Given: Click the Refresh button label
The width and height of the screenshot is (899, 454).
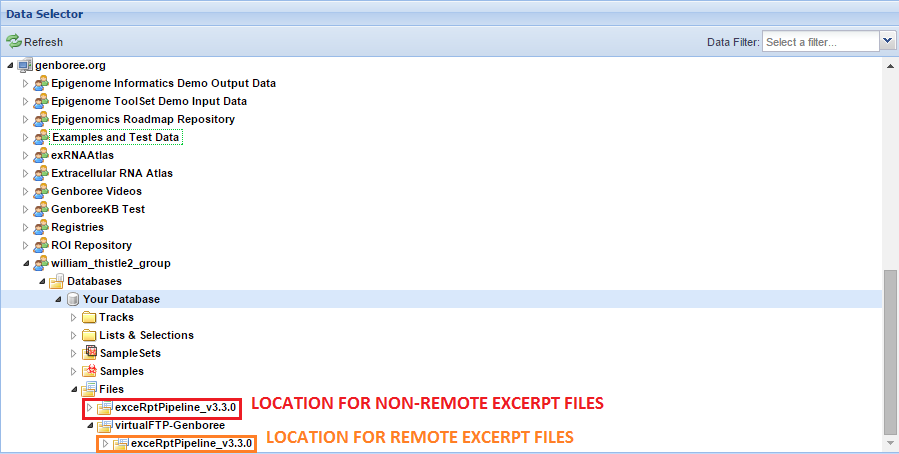Looking at the screenshot, I should 44,42.
